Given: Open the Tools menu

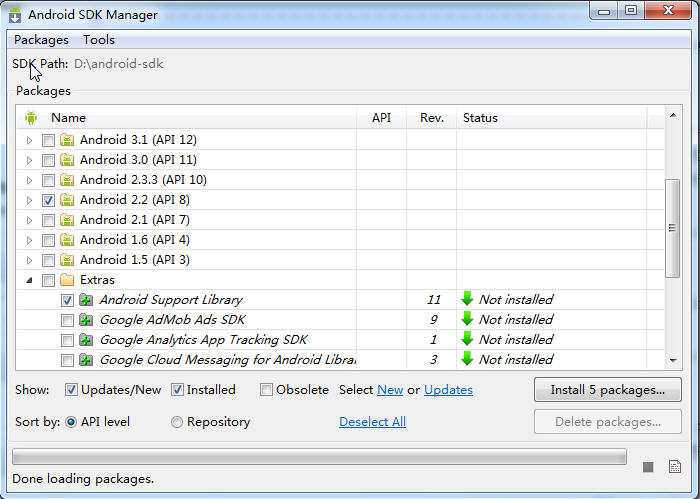Looking at the screenshot, I should (99, 40).
